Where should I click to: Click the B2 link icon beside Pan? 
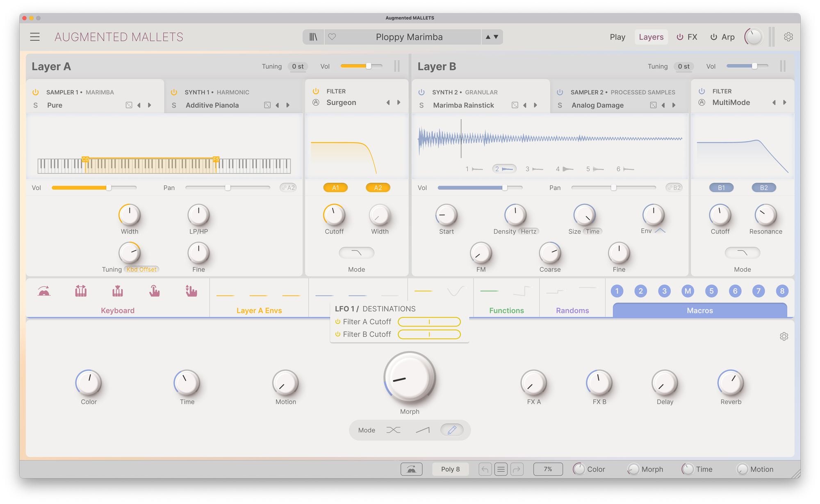[674, 188]
